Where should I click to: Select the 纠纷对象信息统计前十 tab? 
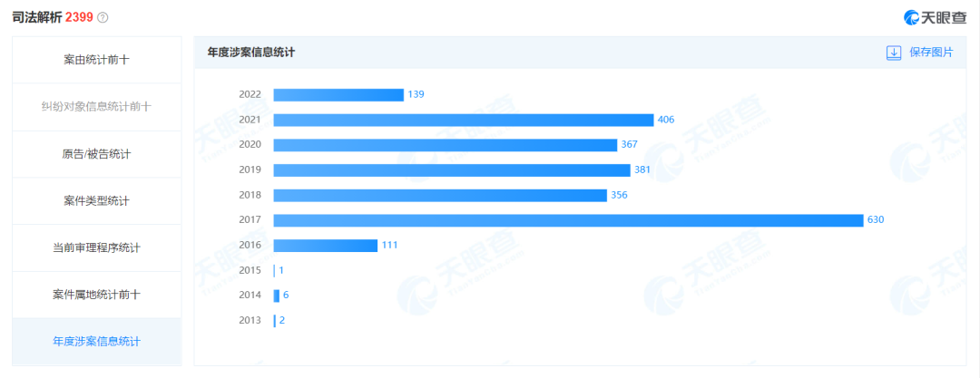pyautogui.click(x=97, y=107)
